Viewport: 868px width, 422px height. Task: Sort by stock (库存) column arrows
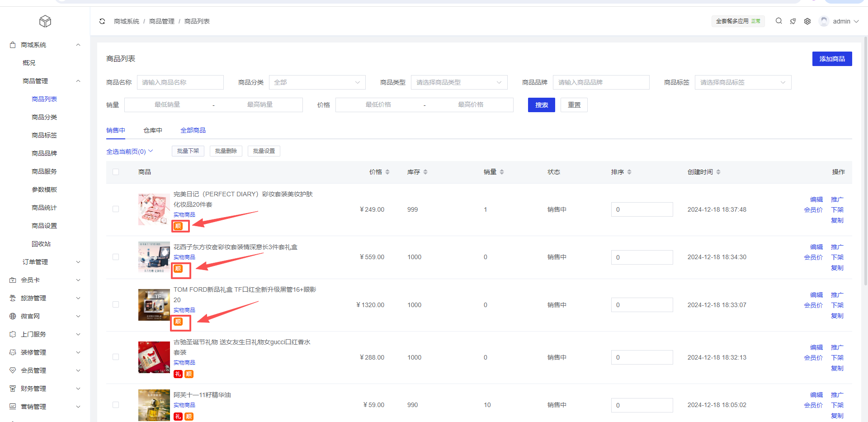point(425,172)
